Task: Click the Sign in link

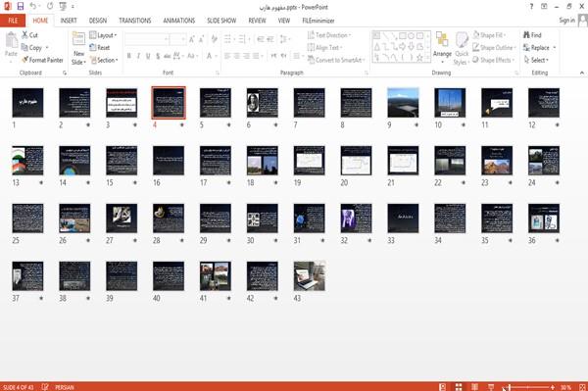Action: (566, 21)
